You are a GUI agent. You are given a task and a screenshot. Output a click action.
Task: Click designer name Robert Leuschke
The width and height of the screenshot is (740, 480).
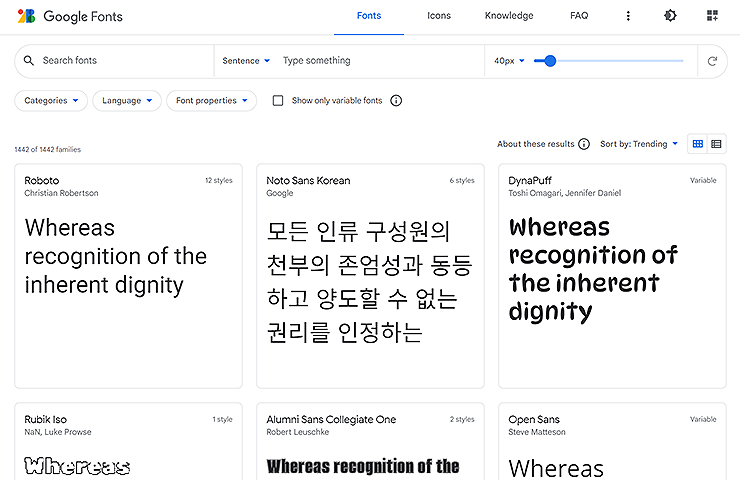click(x=297, y=432)
